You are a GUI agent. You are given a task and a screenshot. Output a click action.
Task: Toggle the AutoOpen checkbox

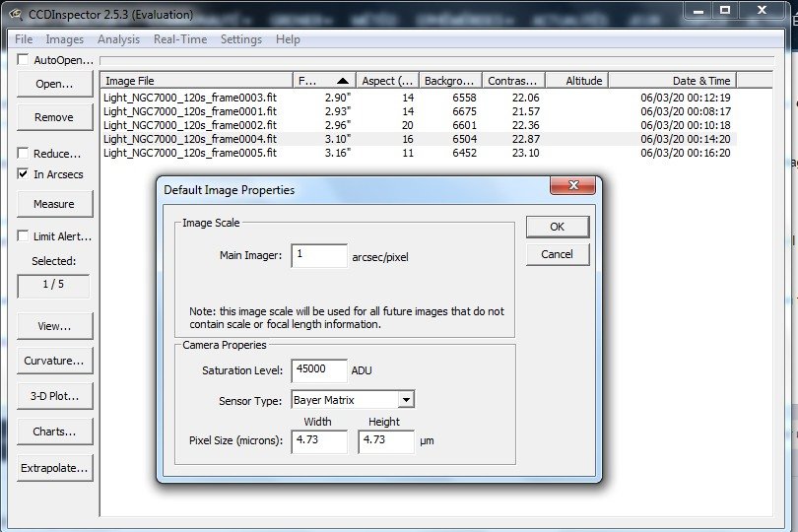point(23,59)
